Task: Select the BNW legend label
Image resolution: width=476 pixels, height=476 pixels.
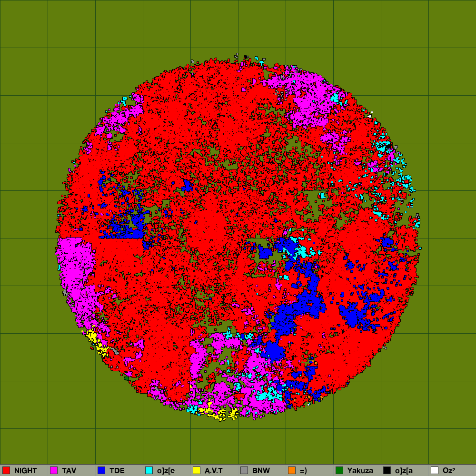Action: (261, 471)
